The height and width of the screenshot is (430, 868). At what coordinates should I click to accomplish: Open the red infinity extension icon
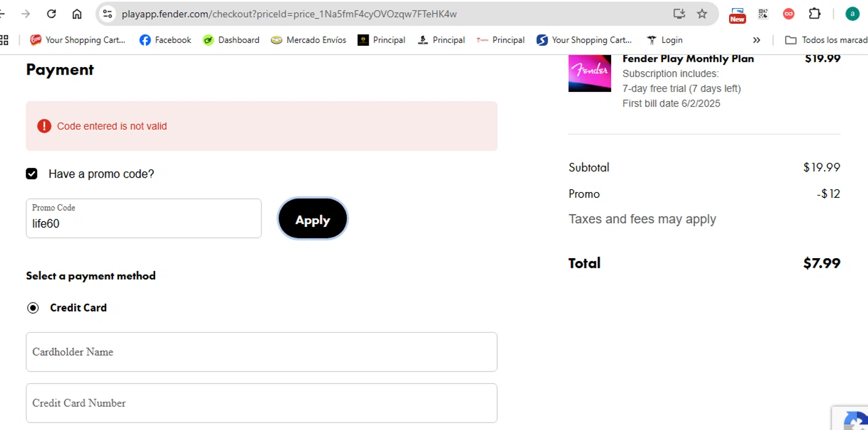(x=789, y=14)
